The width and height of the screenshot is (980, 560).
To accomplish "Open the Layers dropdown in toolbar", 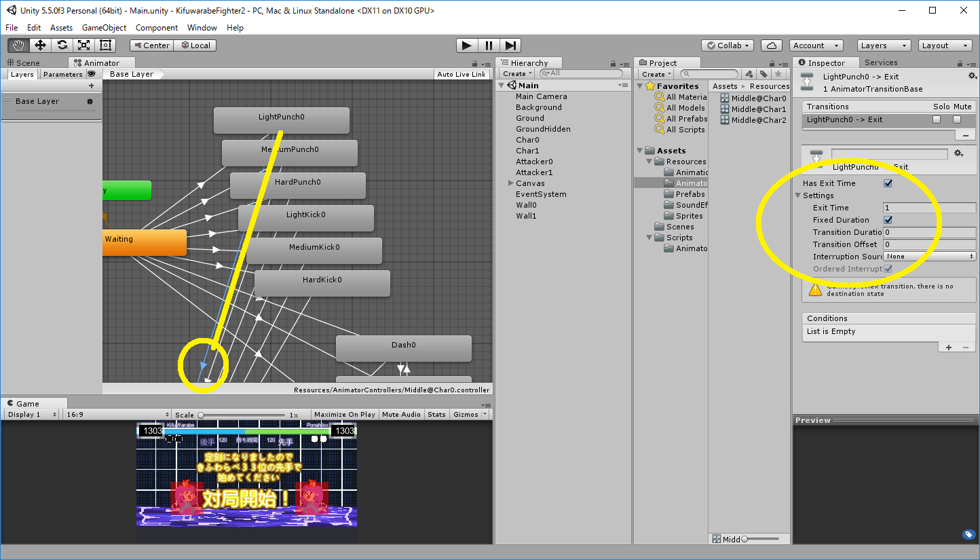I will point(884,45).
